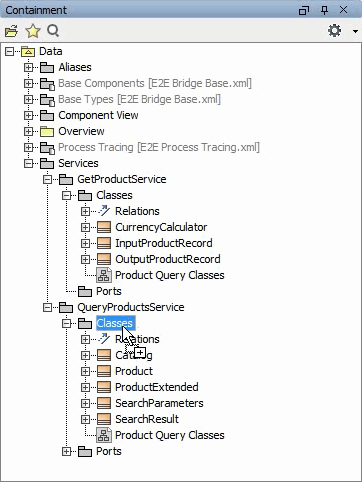
Task: Expand the Aliases package node
Action: click(29, 67)
